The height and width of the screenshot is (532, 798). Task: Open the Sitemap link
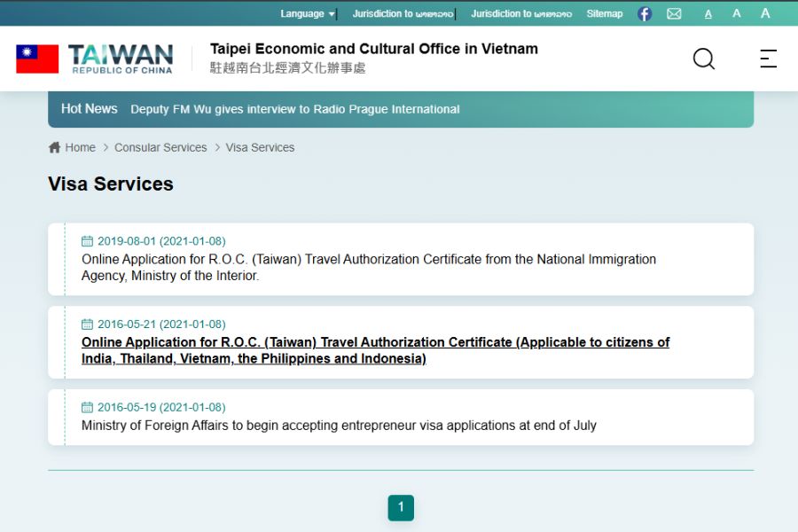click(x=604, y=13)
